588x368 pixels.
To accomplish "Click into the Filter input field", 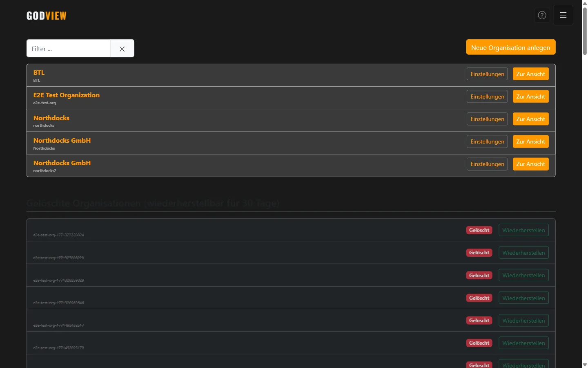I will [x=68, y=48].
